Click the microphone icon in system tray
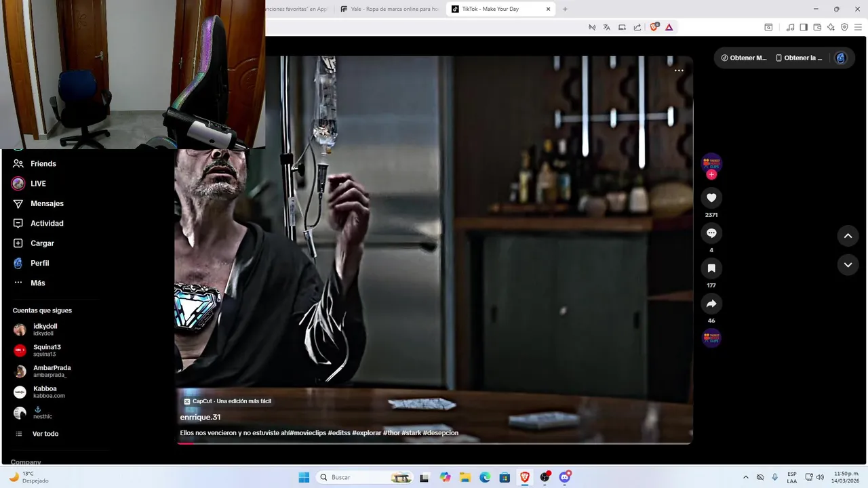 (x=775, y=477)
